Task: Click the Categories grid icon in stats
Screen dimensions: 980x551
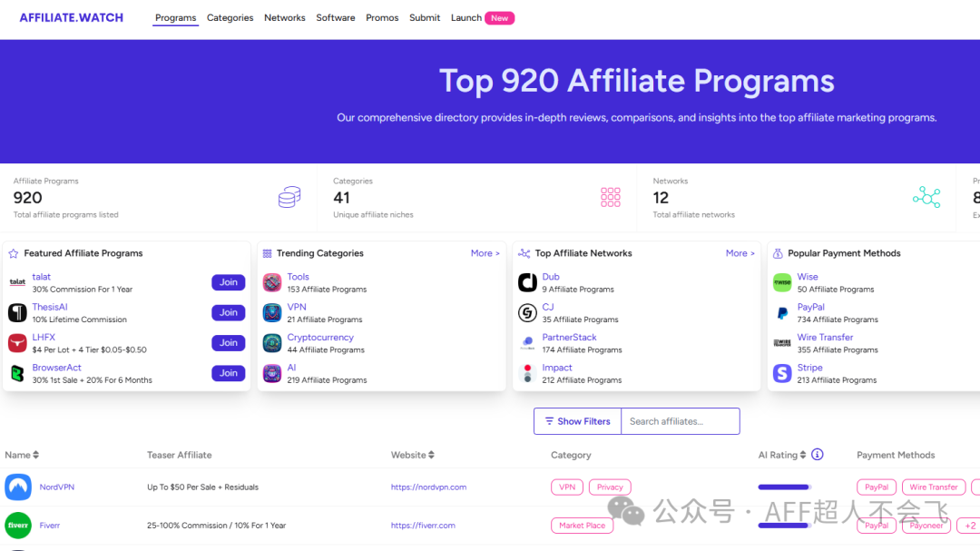Action: pos(611,197)
